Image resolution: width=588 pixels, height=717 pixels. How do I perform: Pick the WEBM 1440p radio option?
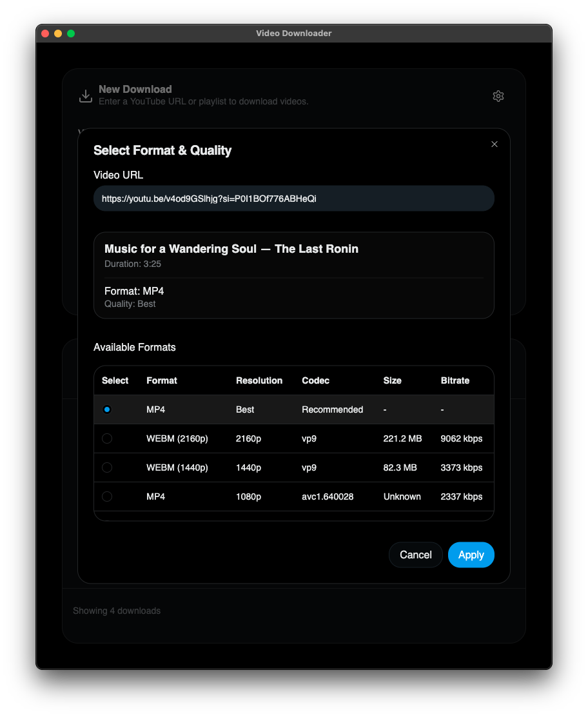coord(107,467)
